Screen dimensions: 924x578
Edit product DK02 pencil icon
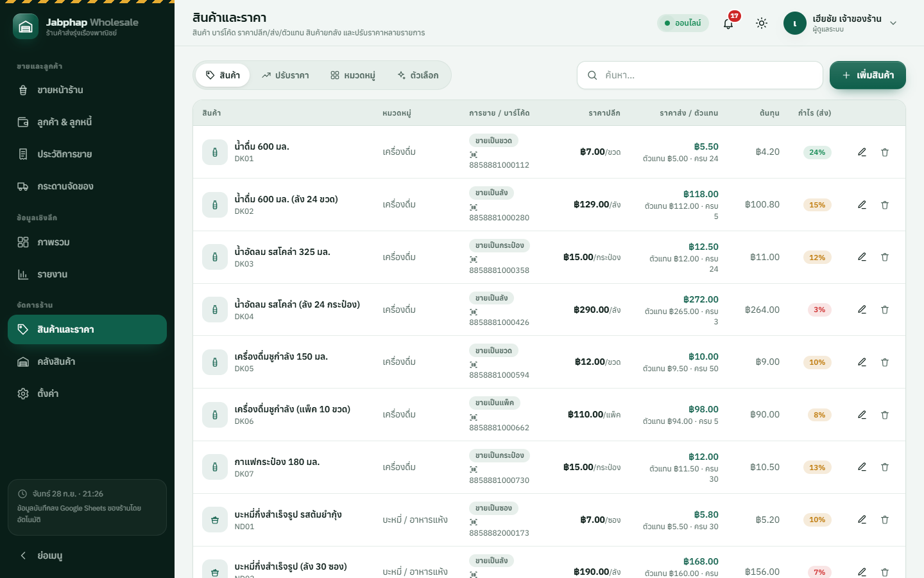click(x=862, y=205)
